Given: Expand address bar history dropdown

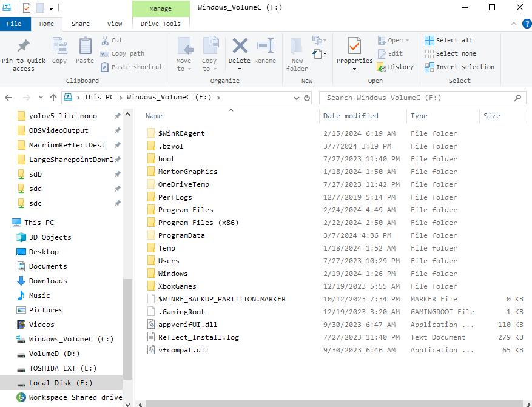Looking at the screenshot, I should tap(297, 98).
